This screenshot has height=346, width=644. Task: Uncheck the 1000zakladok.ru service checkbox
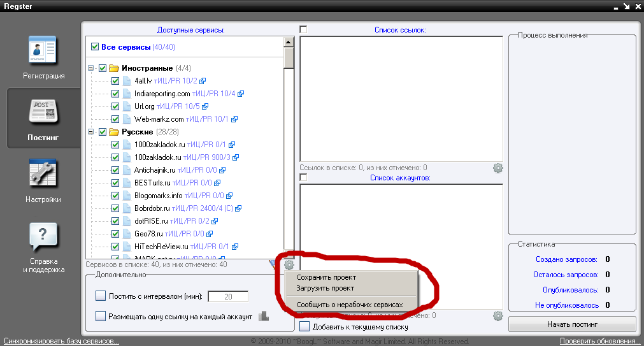(x=115, y=145)
